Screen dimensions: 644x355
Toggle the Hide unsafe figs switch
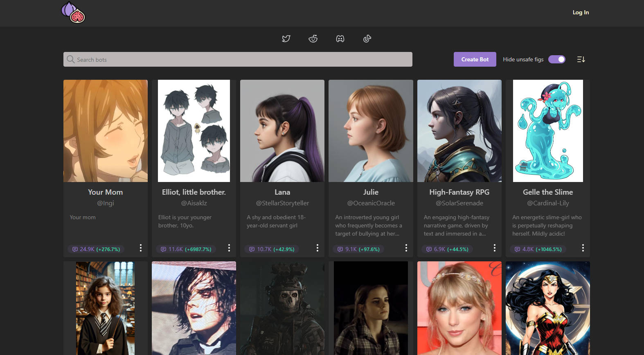pos(557,59)
